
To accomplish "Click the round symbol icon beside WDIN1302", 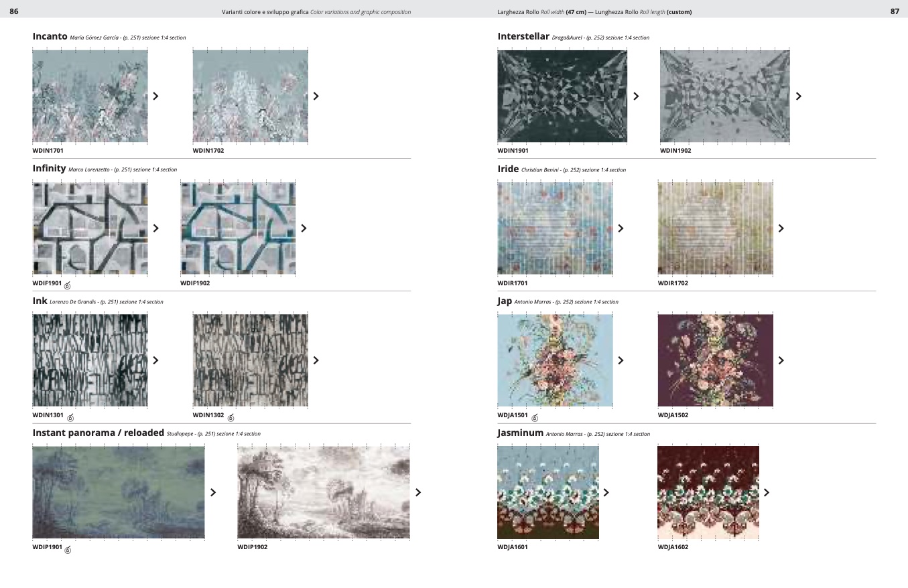I will pos(231,417).
